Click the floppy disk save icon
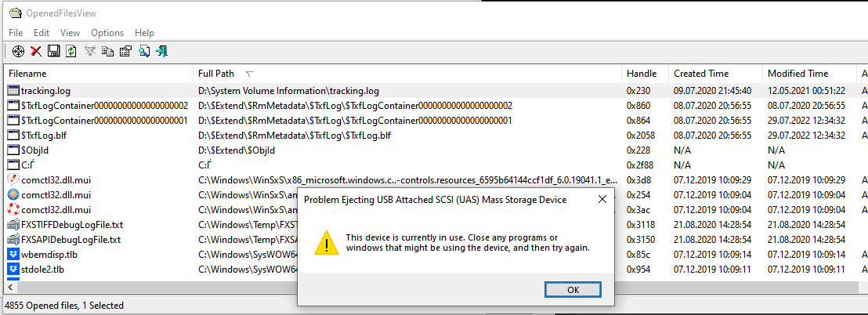Viewport: 868px width, 315px height. (x=54, y=51)
